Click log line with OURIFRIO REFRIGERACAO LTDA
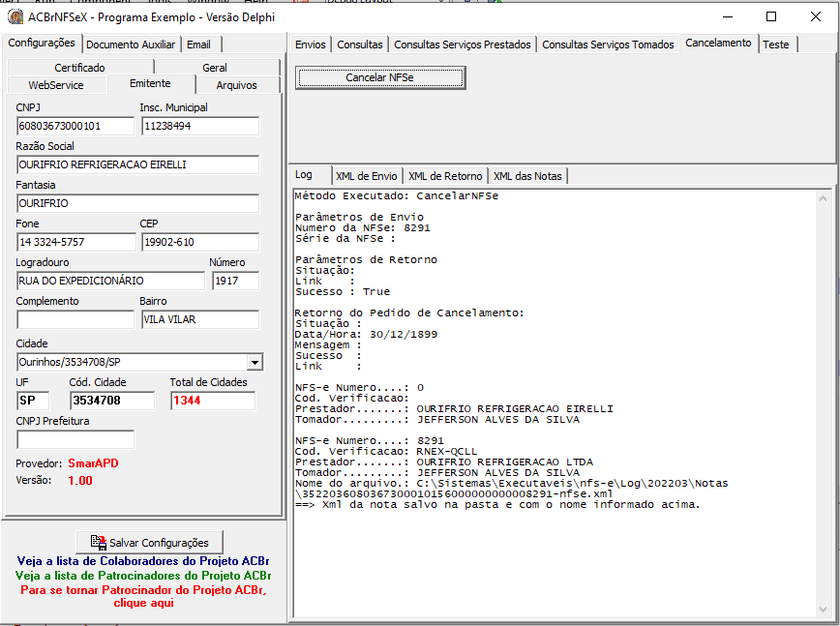The height and width of the screenshot is (626, 840). [x=444, y=462]
